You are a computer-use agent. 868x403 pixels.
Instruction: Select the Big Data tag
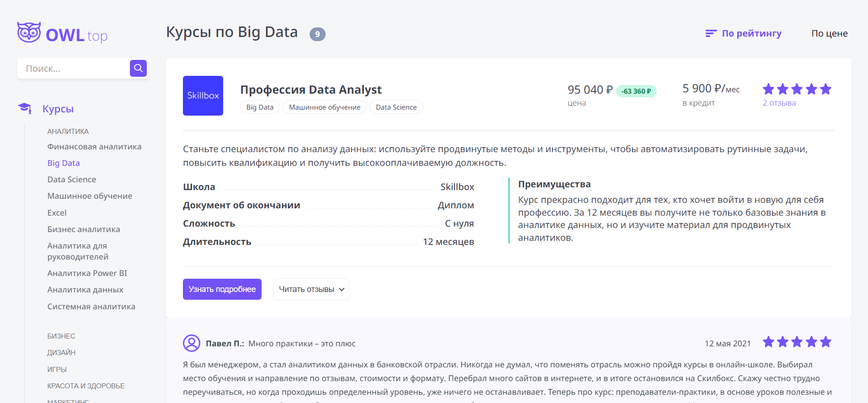tap(260, 107)
